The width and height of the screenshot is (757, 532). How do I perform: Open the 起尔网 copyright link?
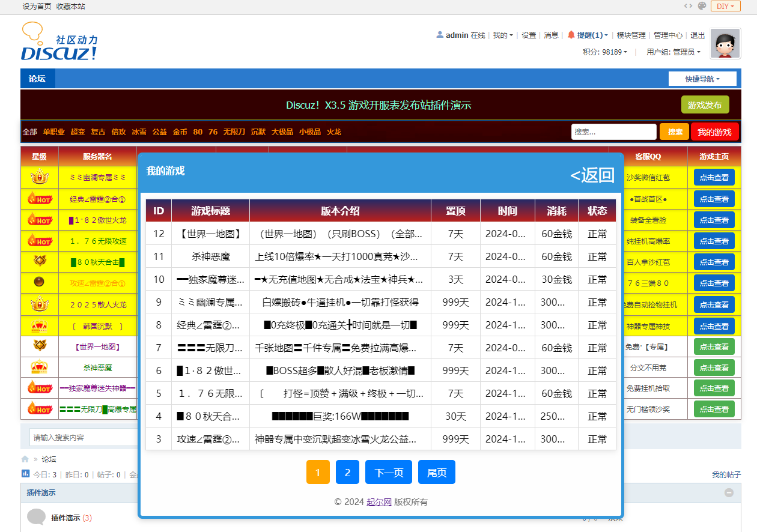tap(379, 502)
